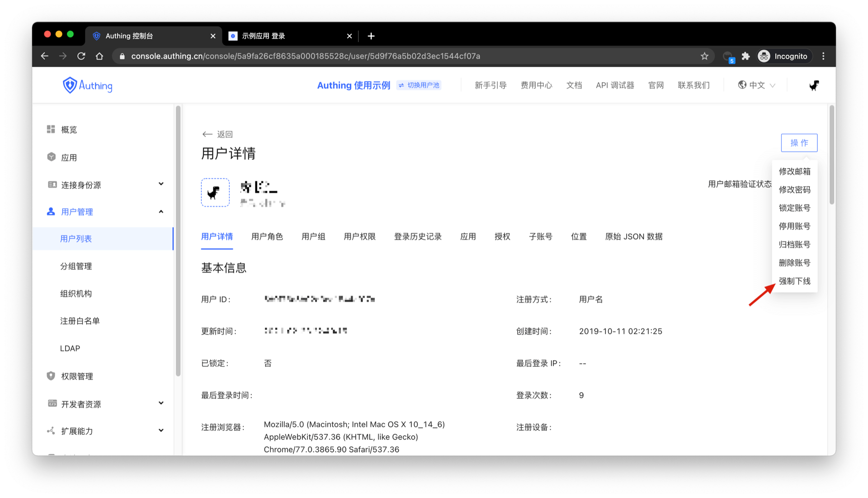This screenshot has width=868, height=498.
Task: Click the 概览 grid icon in the sidebar
Action: pyautogui.click(x=51, y=129)
